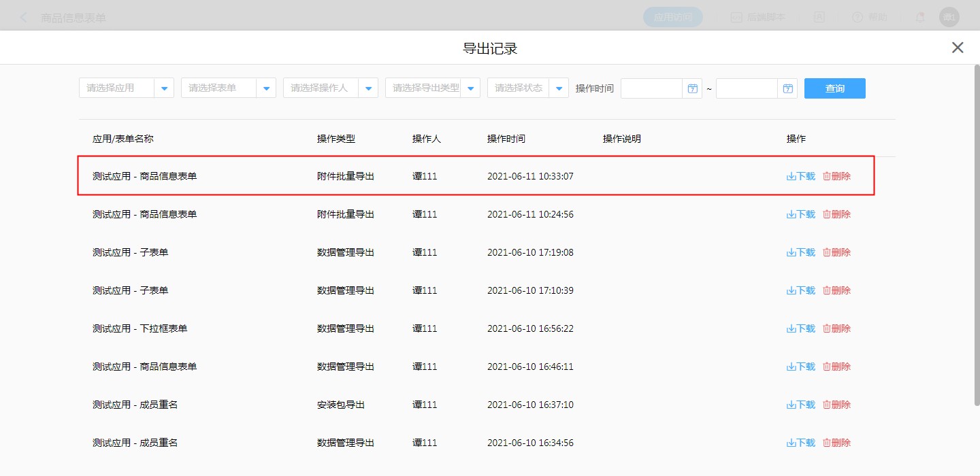Click the start operation time field
Viewport: 980px width, 476px height.
[651, 88]
